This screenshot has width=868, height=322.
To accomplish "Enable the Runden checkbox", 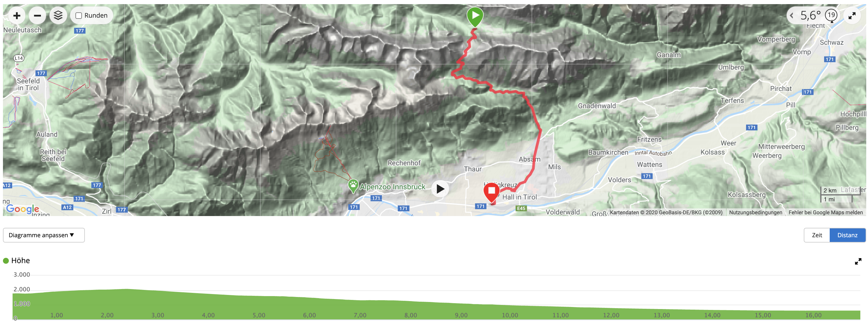I will 78,16.
